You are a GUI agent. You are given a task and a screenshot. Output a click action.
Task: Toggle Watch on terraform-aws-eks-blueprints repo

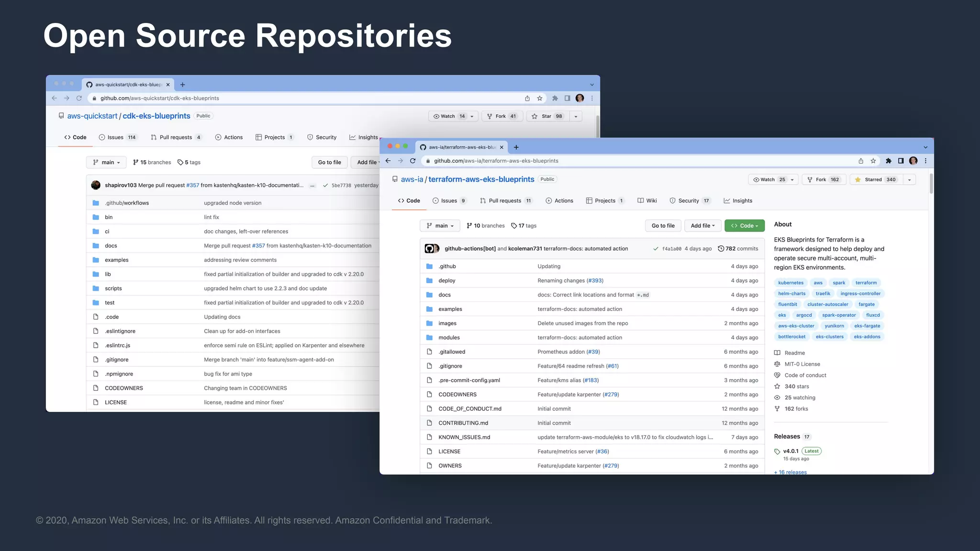tap(768, 179)
